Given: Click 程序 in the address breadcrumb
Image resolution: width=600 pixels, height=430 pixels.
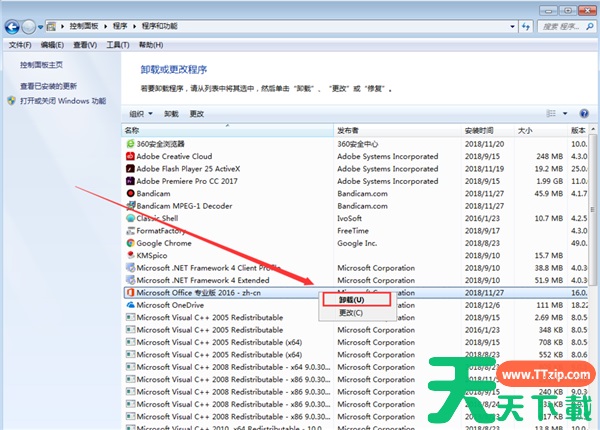Looking at the screenshot, I should click(x=120, y=26).
